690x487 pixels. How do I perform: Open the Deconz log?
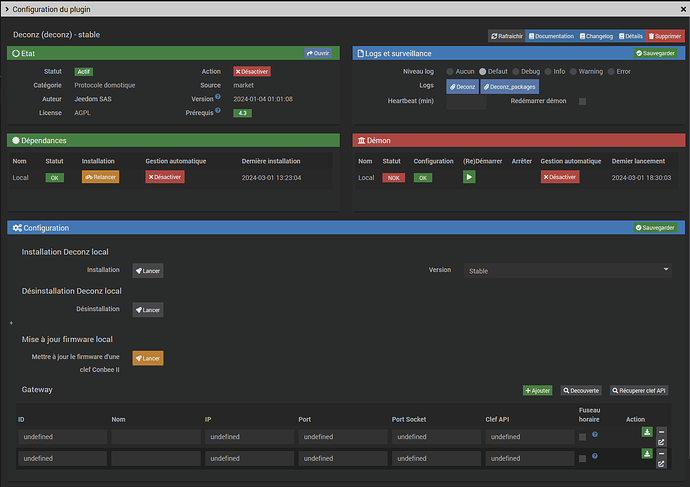pyautogui.click(x=462, y=87)
